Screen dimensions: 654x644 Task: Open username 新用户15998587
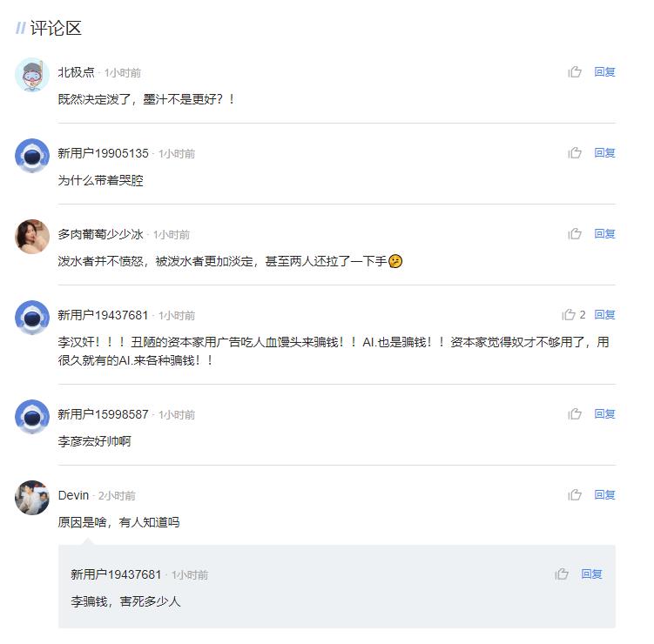pos(103,414)
